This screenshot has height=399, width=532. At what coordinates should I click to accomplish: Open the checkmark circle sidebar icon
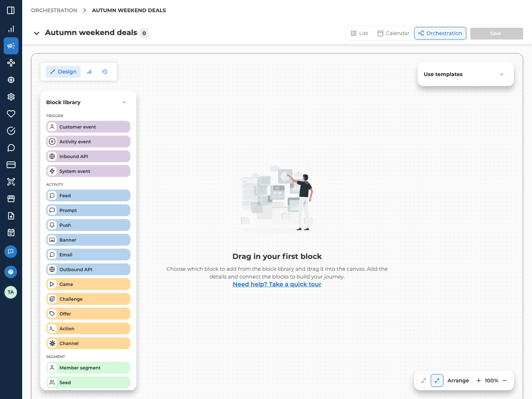(x=11, y=131)
